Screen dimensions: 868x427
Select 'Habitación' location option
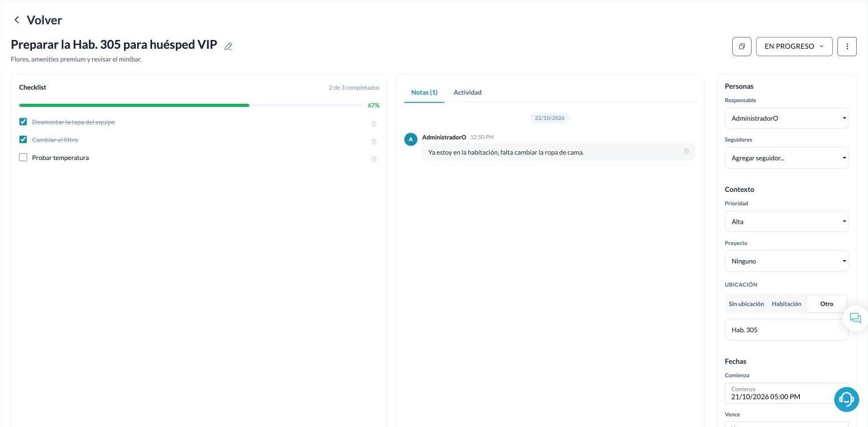787,304
